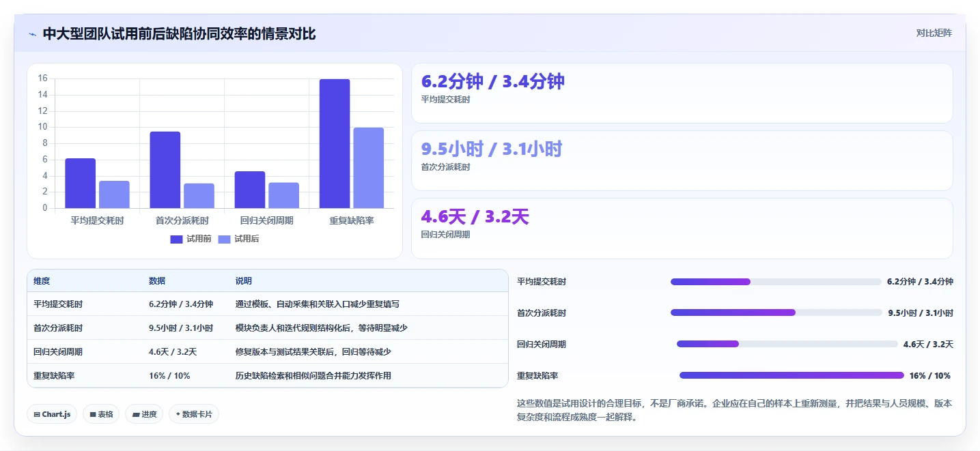Click the 重复缺陷率 progress bar
The width and height of the screenshot is (980, 451).
click(792, 375)
